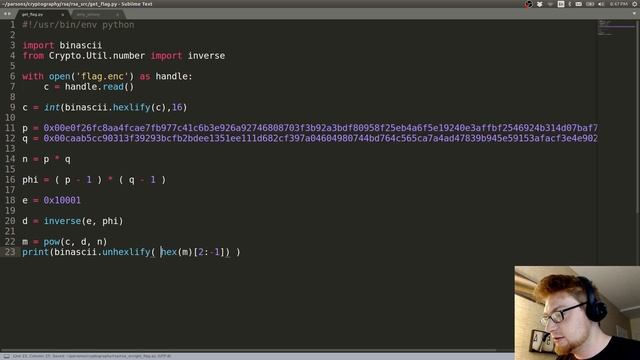Toggle the side bar icon in status bar
Image resolution: width=640 pixels, height=360 pixels.
7,356
